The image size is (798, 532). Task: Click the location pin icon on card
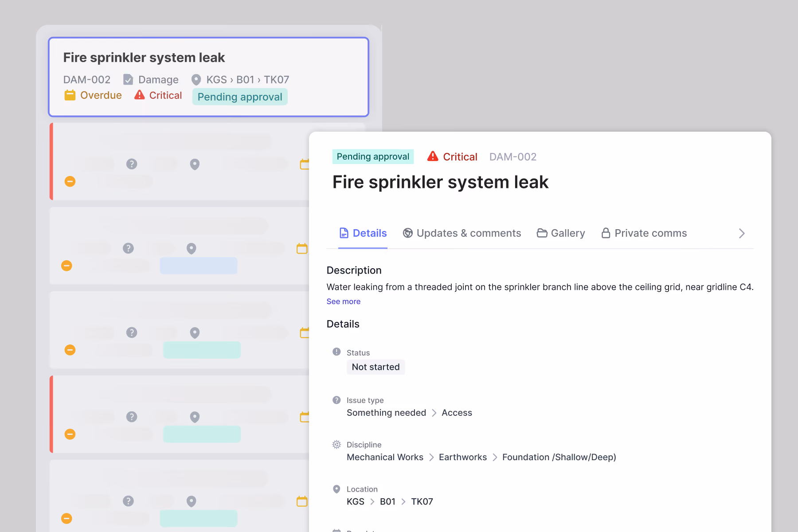196,80
